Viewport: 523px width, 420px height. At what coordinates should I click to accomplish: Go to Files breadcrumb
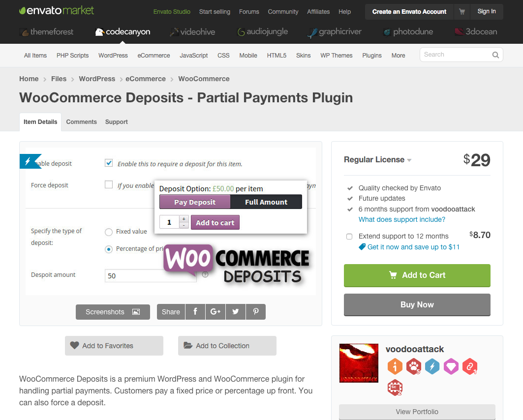[59, 79]
